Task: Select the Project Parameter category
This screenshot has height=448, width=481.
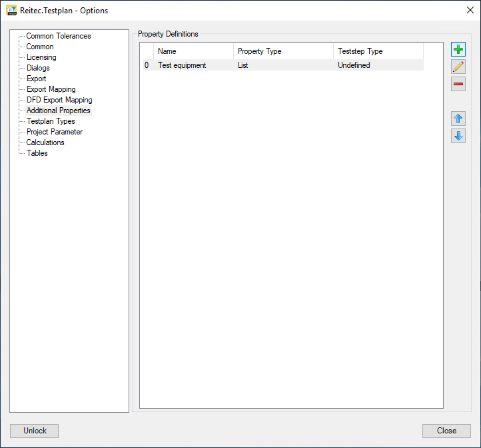Action: point(55,132)
